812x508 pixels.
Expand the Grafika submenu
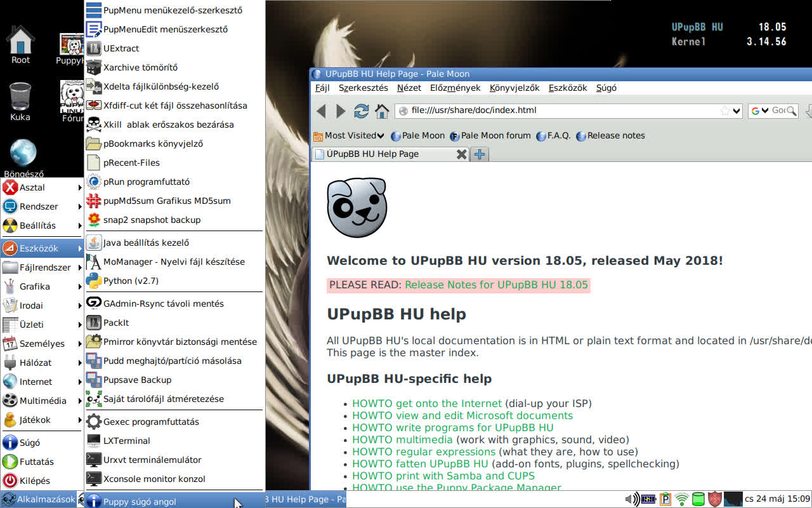[x=43, y=286]
